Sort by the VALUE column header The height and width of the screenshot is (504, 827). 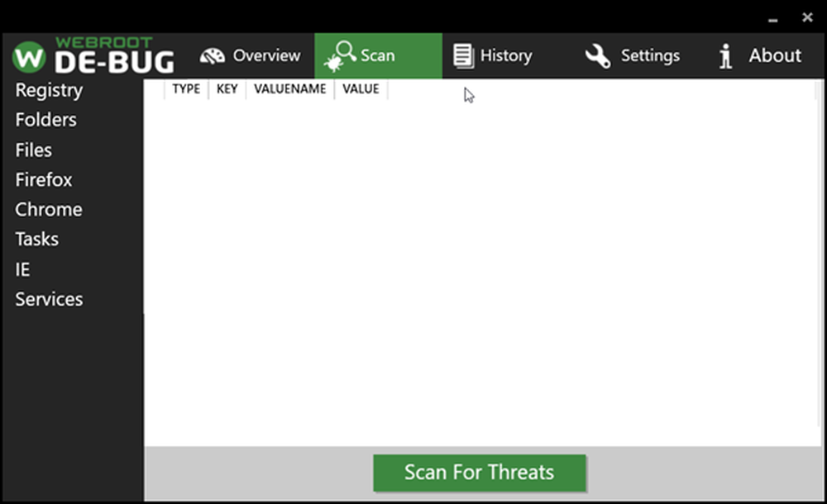361,89
